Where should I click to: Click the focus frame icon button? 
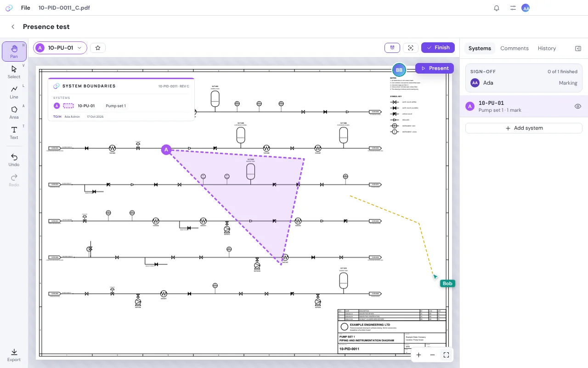[411, 48]
